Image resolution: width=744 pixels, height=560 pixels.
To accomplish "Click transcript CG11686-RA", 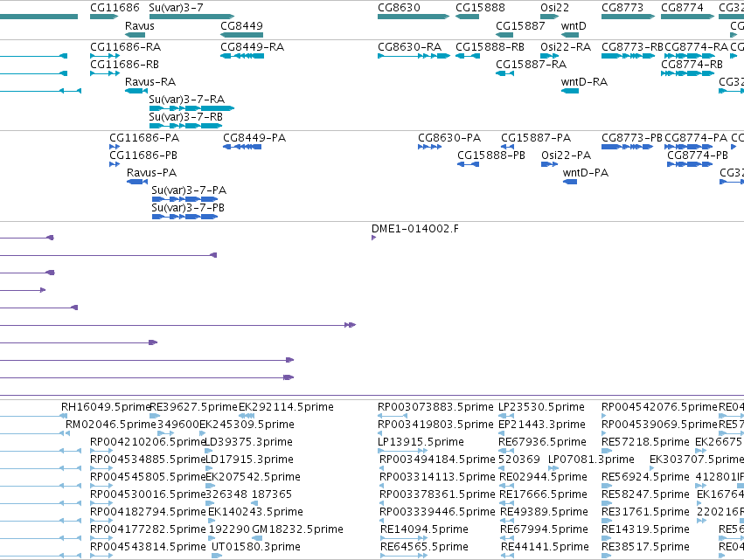I will tap(126, 47).
